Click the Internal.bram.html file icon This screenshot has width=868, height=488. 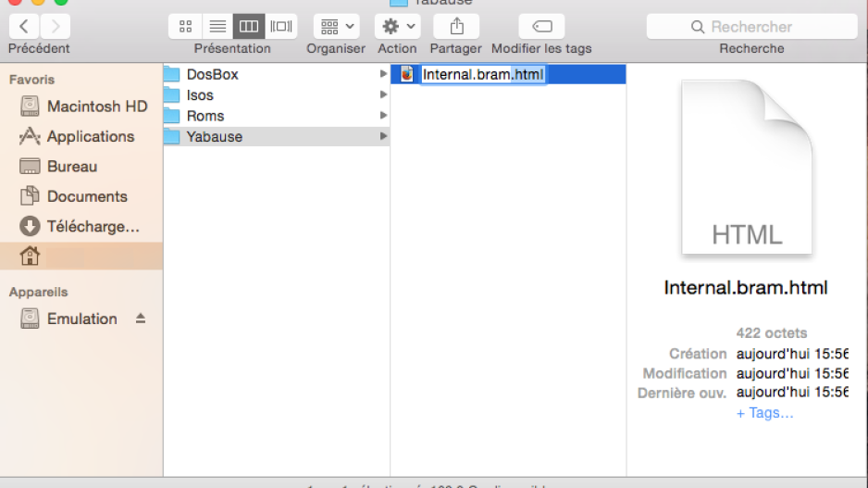tap(407, 74)
